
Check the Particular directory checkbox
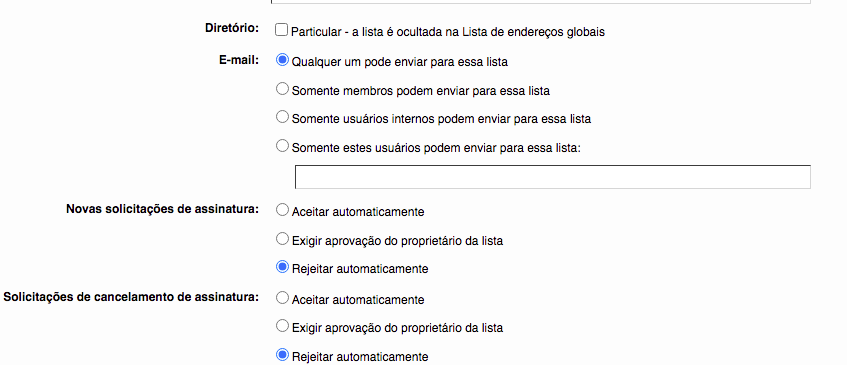click(281, 30)
